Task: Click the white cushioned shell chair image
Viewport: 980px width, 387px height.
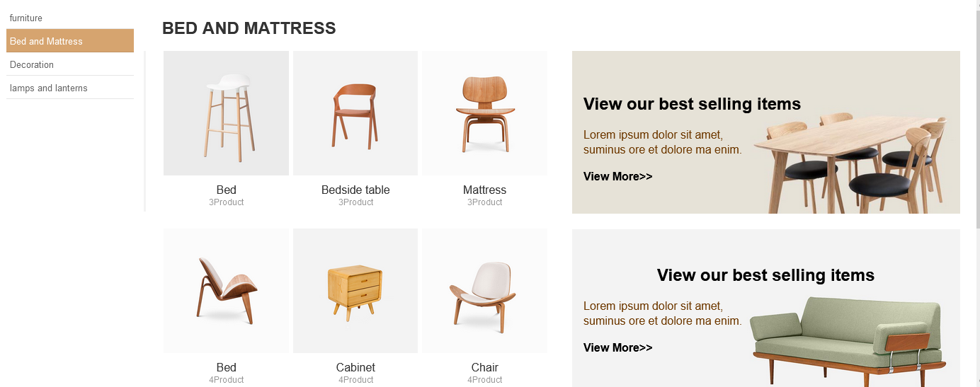Action: point(484,290)
